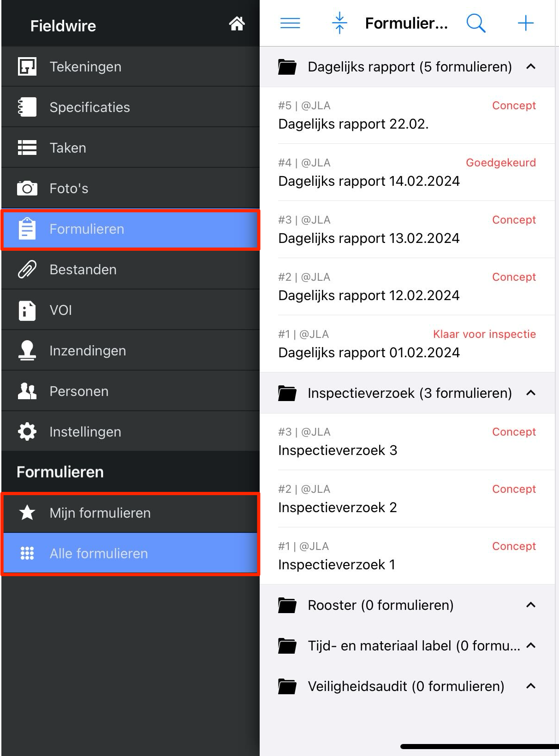The height and width of the screenshot is (756, 559).
Task: Click the Tekeningen floor plan icon
Action: pos(27,66)
